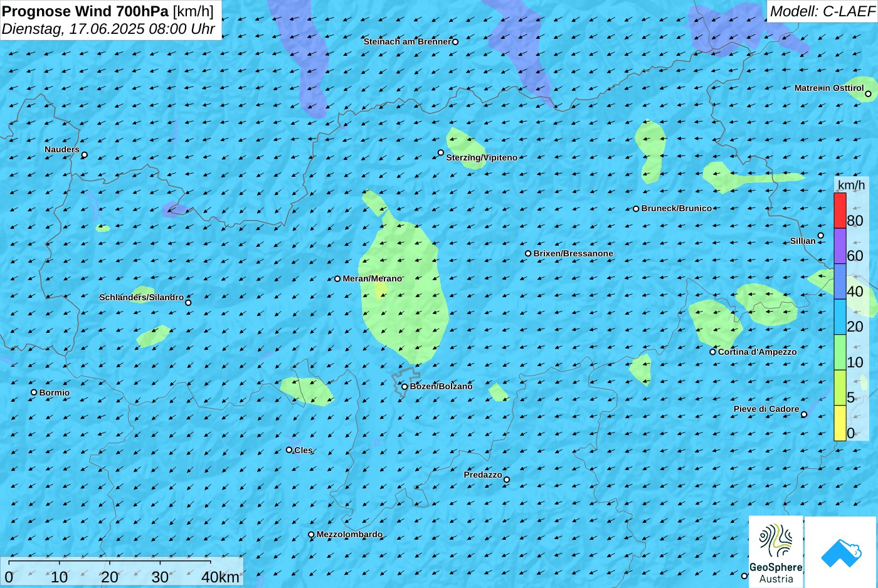Click the Bozen/Bolzano location marker
The width and height of the screenshot is (878, 588).
(405, 387)
